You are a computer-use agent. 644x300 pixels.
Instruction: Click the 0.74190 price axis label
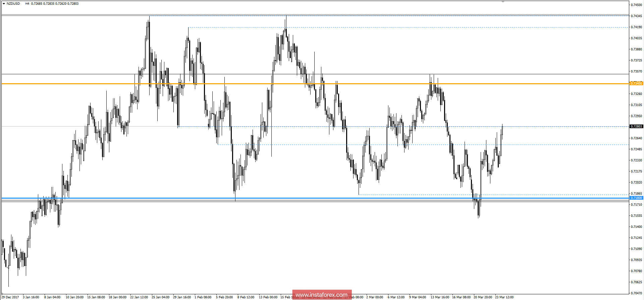point(637,27)
